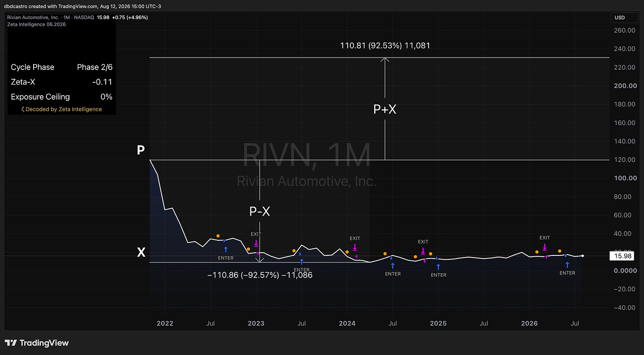The width and height of the screenshot is (644, 355).
Task: Click the 2022 label on the time axis
Action: pos(165,324)
